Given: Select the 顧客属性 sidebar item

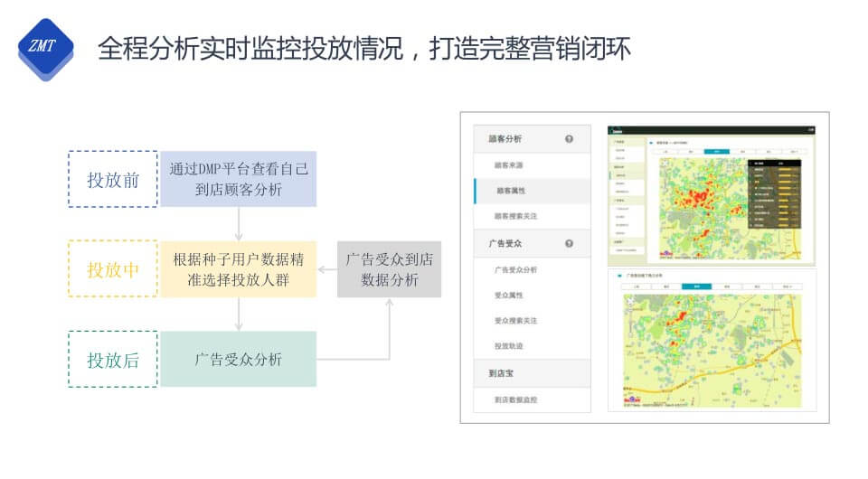Looking at the screenshot, I should coord(512,191).
